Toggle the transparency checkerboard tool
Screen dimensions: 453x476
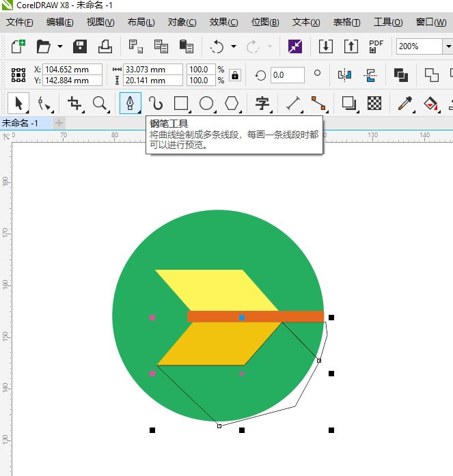(x=374, y=104)
